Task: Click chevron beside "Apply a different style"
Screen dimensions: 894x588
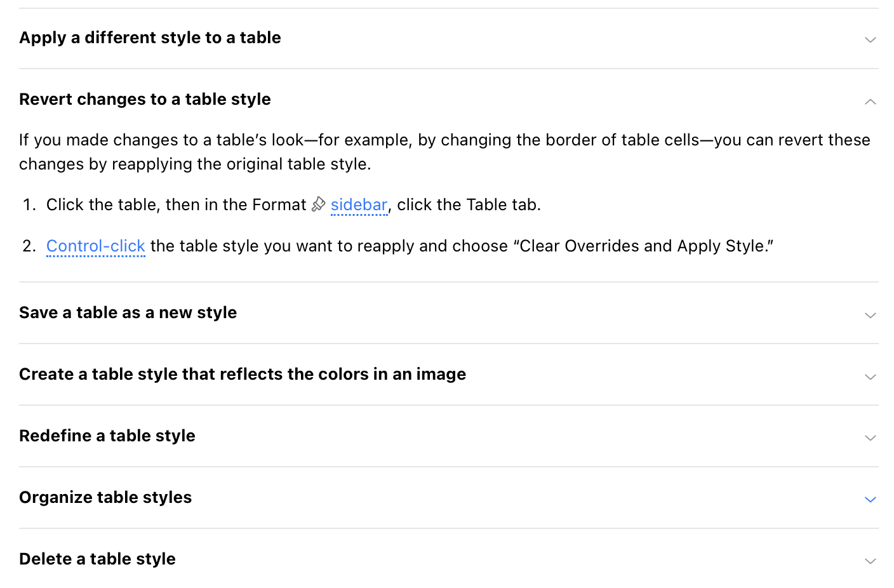Action: [x=870, y=39]
